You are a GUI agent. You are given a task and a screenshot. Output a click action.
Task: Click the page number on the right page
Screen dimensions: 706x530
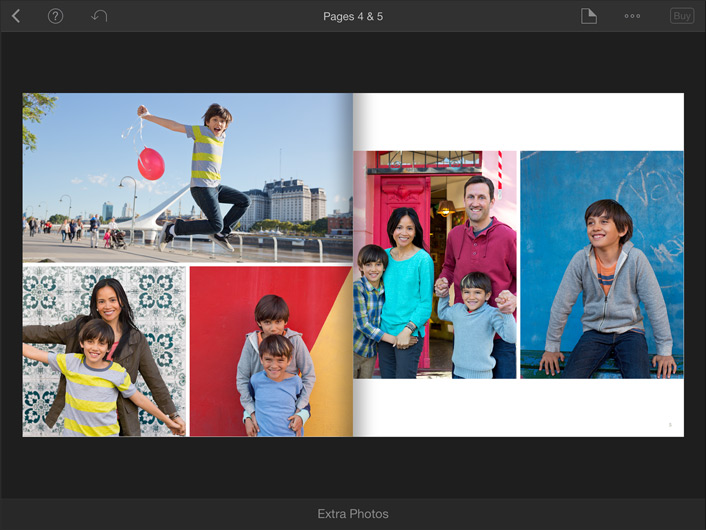(669, 425)
